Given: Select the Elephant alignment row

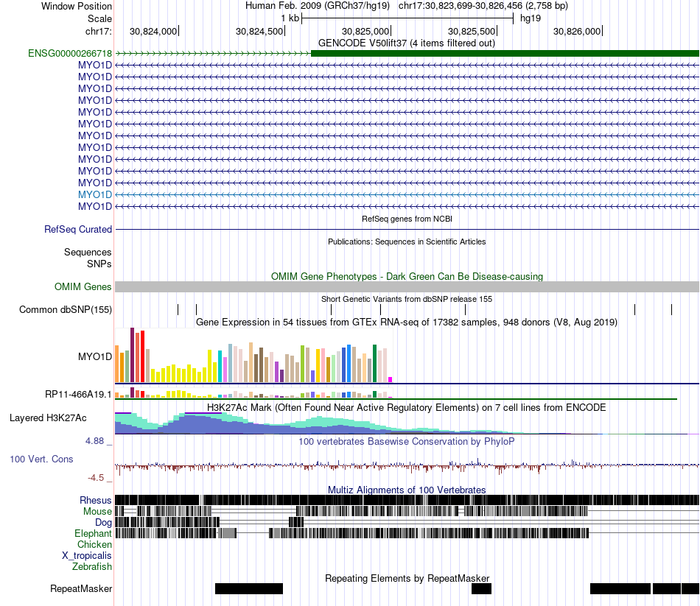Looking at the screenshot, I should pos(407,533).
